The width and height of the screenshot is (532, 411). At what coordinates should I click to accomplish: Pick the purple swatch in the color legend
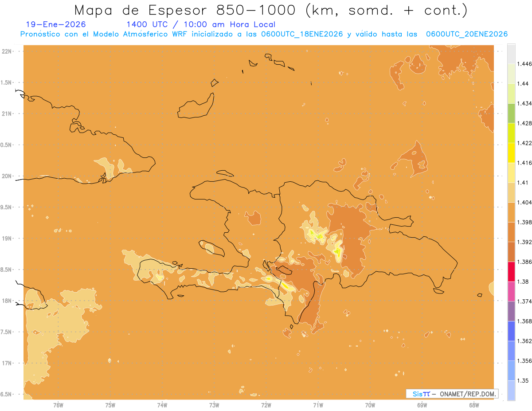[511, 311]
